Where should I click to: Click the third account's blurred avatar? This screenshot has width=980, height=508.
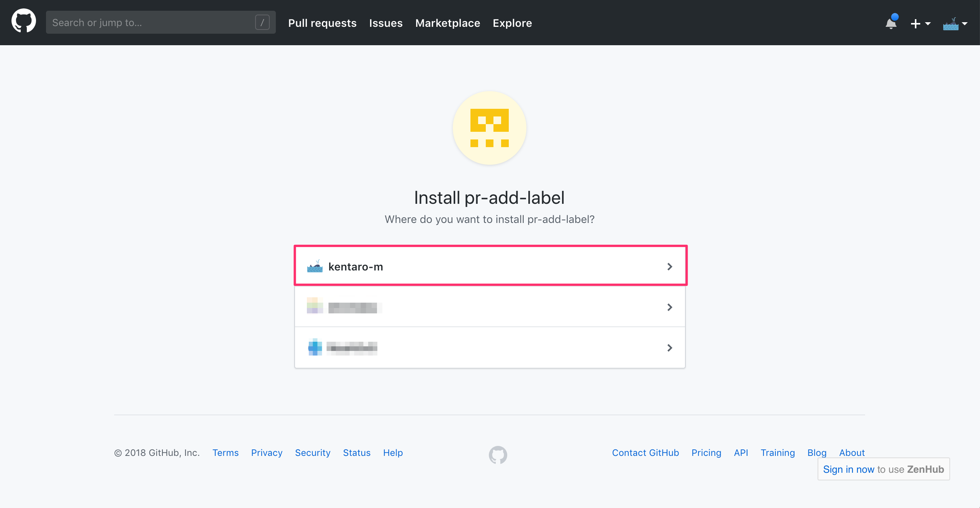(314, 347)
